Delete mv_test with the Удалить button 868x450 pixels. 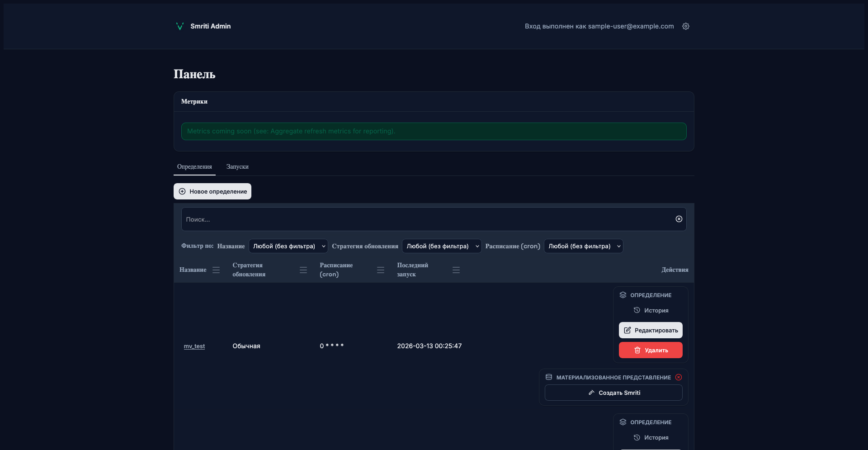pos(650,350)
